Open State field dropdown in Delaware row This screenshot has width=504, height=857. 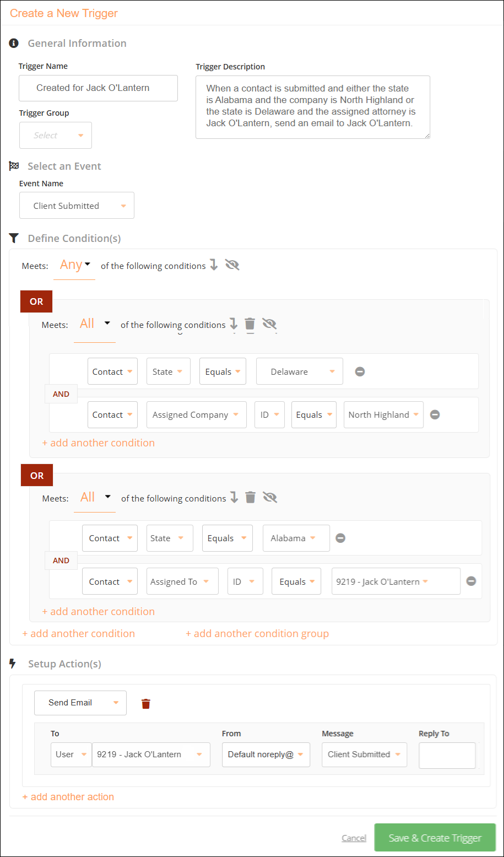click(169, 371)
